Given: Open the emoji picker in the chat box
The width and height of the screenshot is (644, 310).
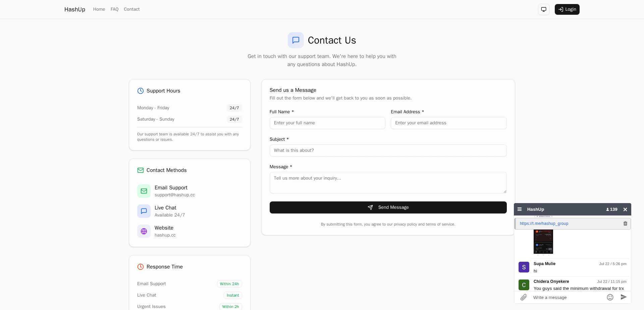Looking at the screenshot, I should pyautogui.click(x=610, y=297).
